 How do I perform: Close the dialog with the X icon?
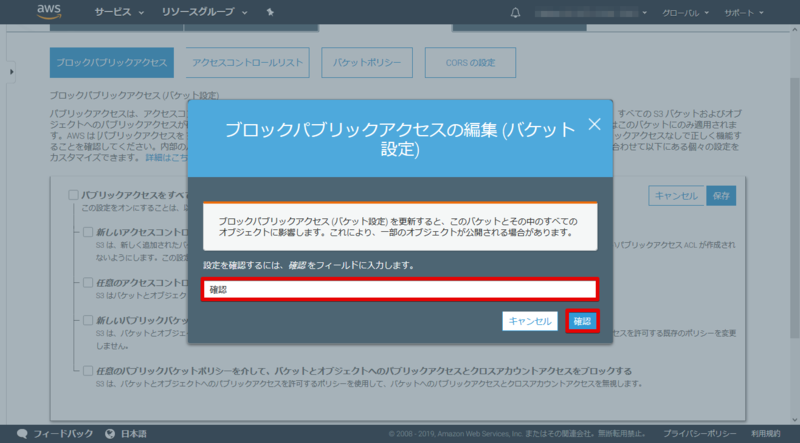coord(594,124)
